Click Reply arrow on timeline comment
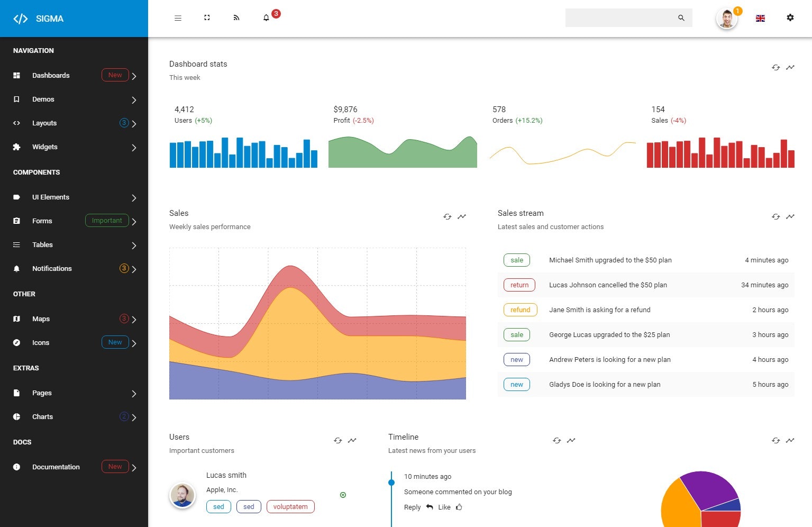This screenshot has height=527, width=812. (x=430, y=507)
